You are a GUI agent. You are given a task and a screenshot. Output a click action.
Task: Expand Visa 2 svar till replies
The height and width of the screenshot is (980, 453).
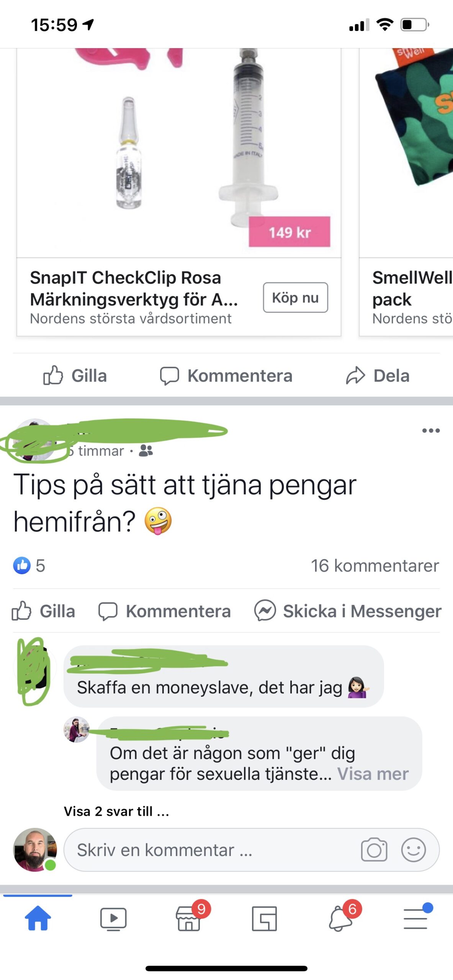pos(116,811)
